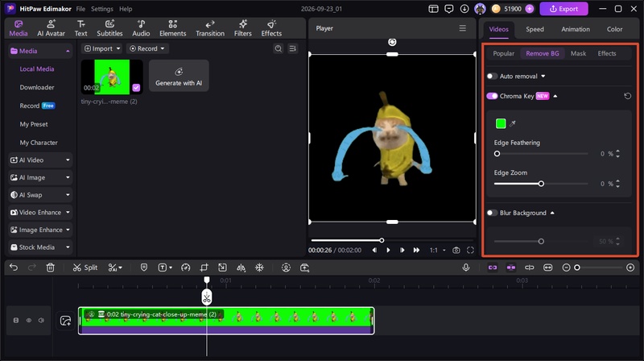Screen dimensions: 644x361
Task: Uncheck the media thumbnail checkmark
Action: point(136,88)
